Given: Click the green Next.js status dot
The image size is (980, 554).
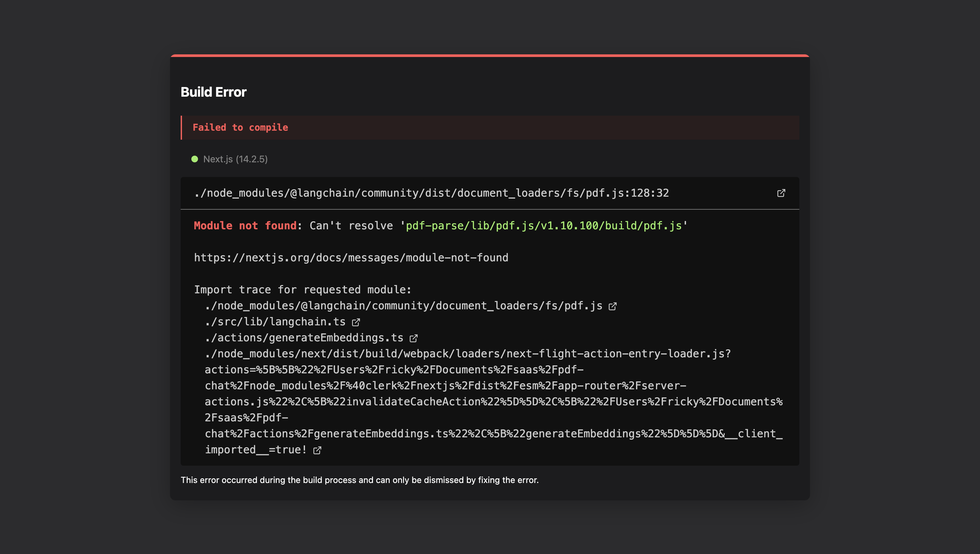Looking at the screenshot, I should (194, 159).
